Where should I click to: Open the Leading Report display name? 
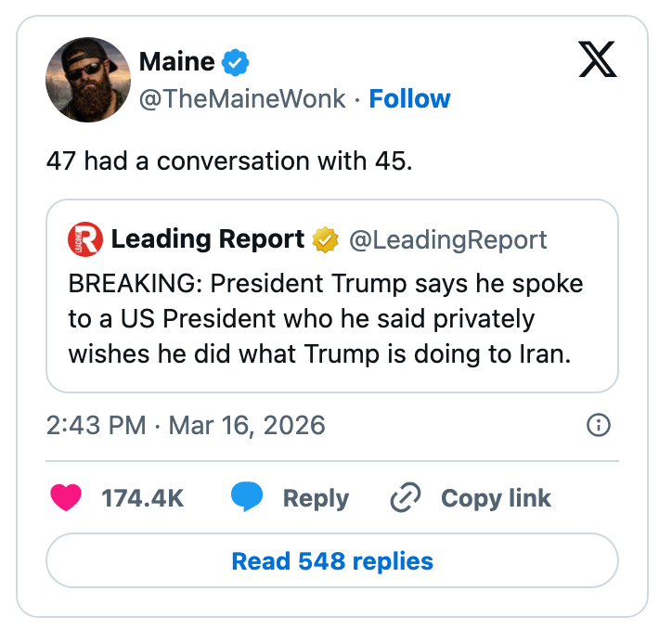208,240
